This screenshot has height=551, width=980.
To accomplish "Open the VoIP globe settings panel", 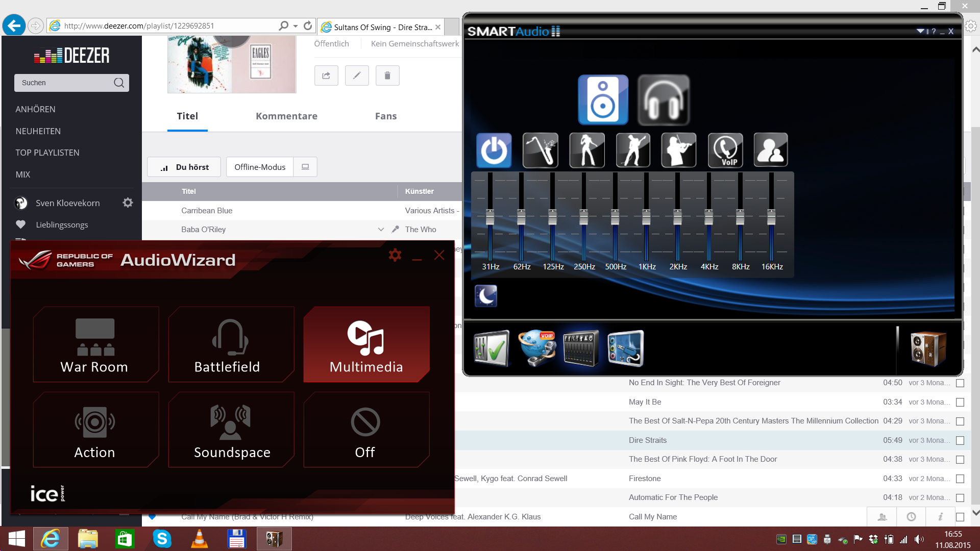I will click(x=536, y=348).
